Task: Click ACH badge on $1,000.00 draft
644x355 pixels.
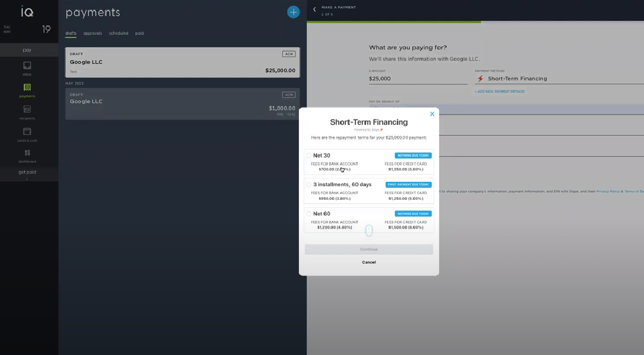Action: (x=289, y=95)
